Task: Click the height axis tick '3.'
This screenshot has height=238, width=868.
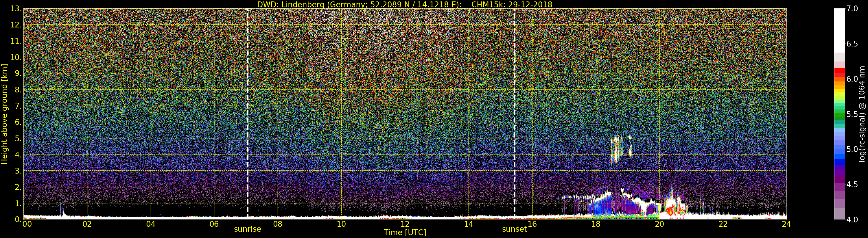Action: coord(18,171)
